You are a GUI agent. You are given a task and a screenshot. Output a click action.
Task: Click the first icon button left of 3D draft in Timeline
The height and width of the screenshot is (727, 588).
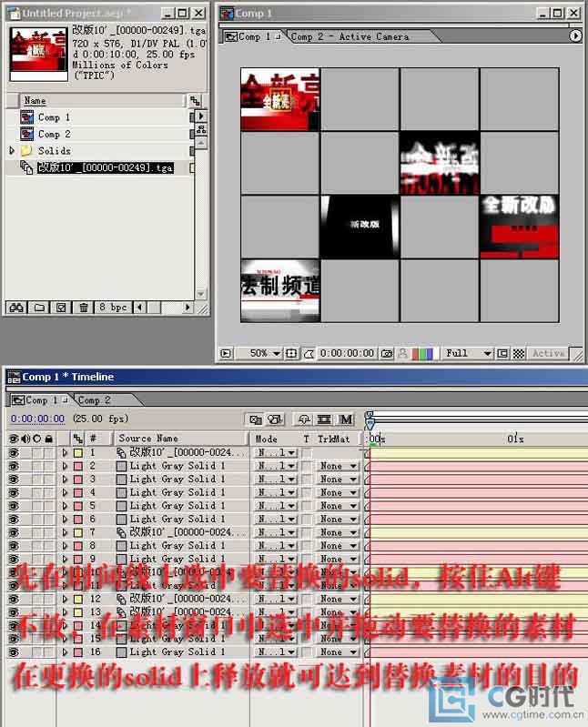(x=255, y=419)
